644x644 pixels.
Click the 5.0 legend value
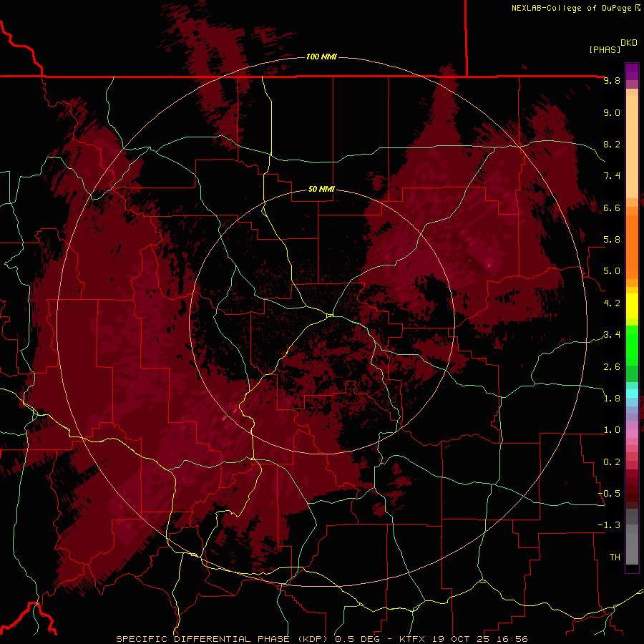(612, 271)
